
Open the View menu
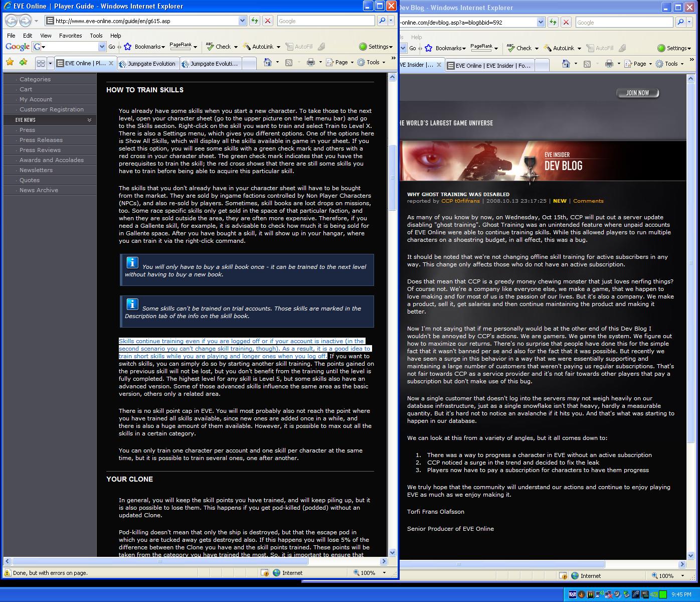tap(46, 36)
